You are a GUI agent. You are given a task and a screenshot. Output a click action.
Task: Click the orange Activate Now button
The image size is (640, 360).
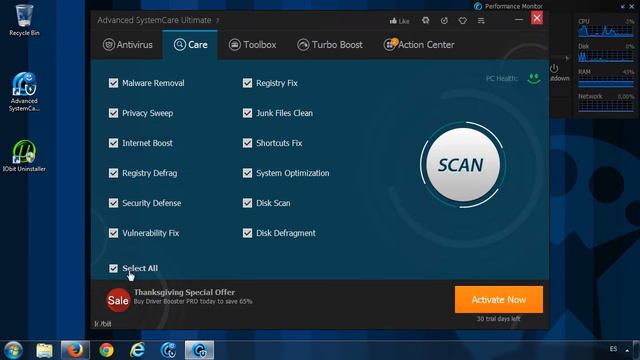[499, 300]
